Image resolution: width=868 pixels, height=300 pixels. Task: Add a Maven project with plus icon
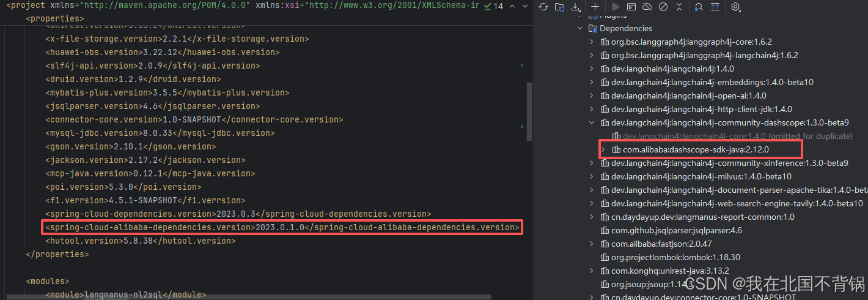(x=595, y=7)
